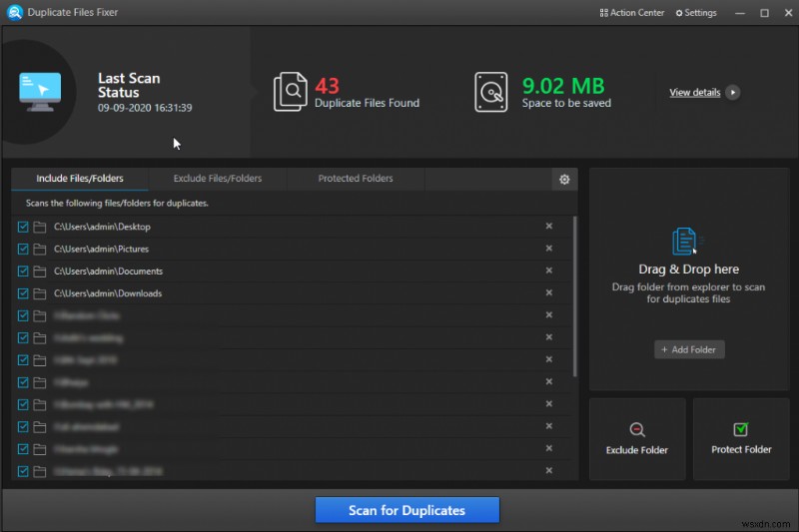Remove the Desktop folder from scan list
This screenshot has width=799, height=532.
click(548, 226)
